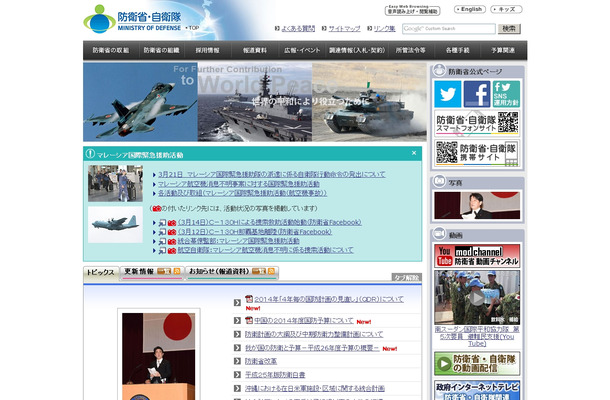Open 南スーダン国際平和協力隊 video link
Image resolution: width=610 pixels, height=400 pixels.
point(477,336)
